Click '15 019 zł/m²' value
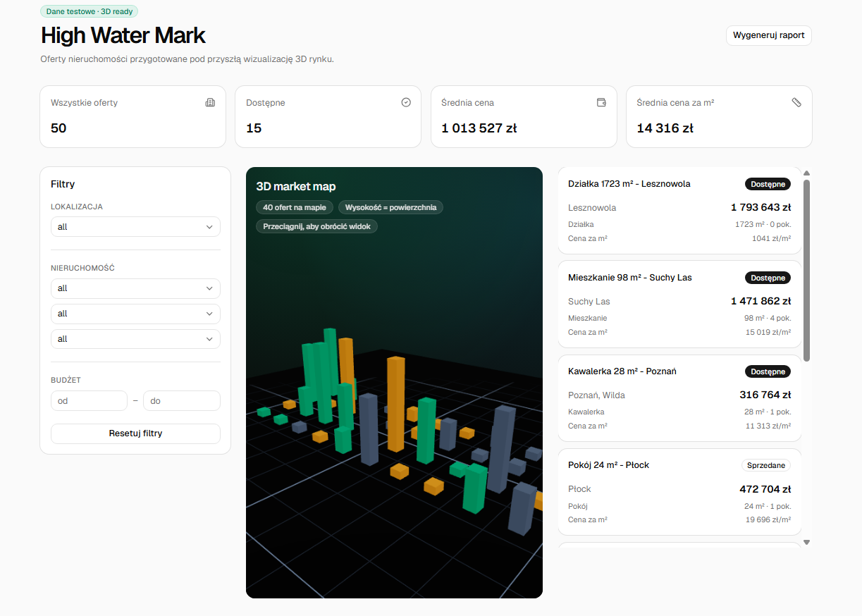This screenshot has height=616, width=862. (x=768, y=332)
